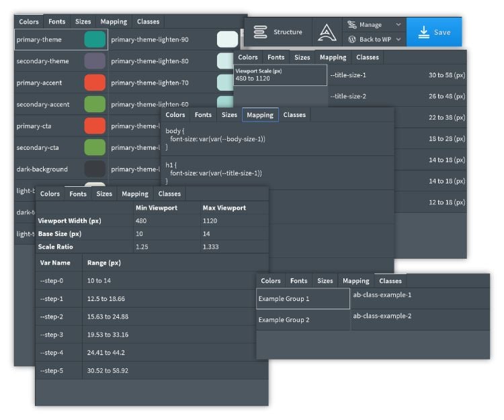Click the --step-3 variable name
Image resolution: width=504 pixels, height=420 pixels.
pyautogui.click(x=52, y=335)
